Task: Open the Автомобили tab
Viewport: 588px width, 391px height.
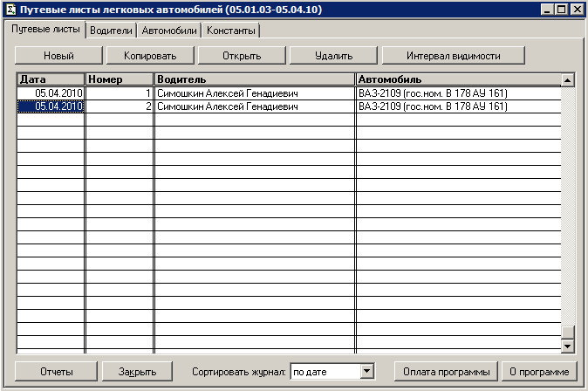Action: tap(169, 31)
